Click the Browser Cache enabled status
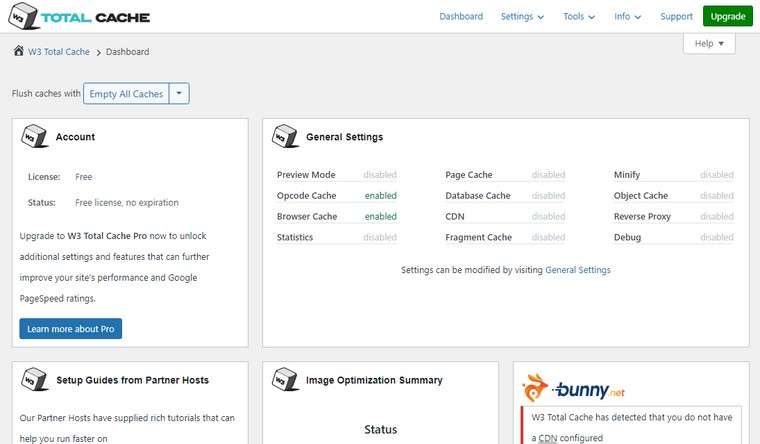The height and width of the screenshot is (444, 760). pyautogui.click(x=380, y=216)
